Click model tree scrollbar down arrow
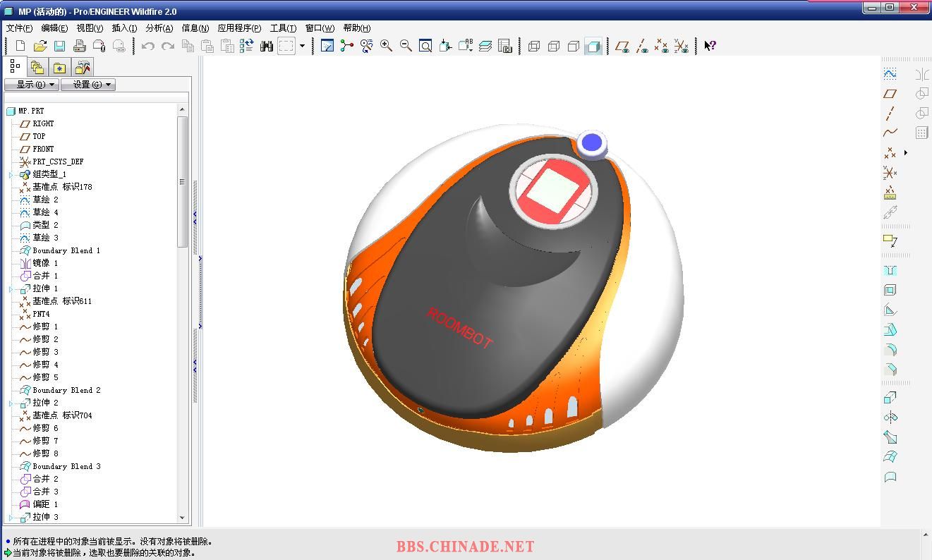Viewport: 932px width, 560px height. (182, 518)
